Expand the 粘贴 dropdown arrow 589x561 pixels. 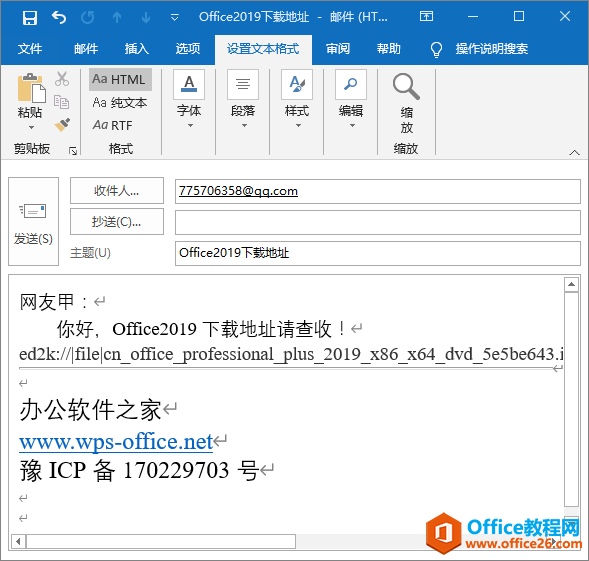point(31,128)
